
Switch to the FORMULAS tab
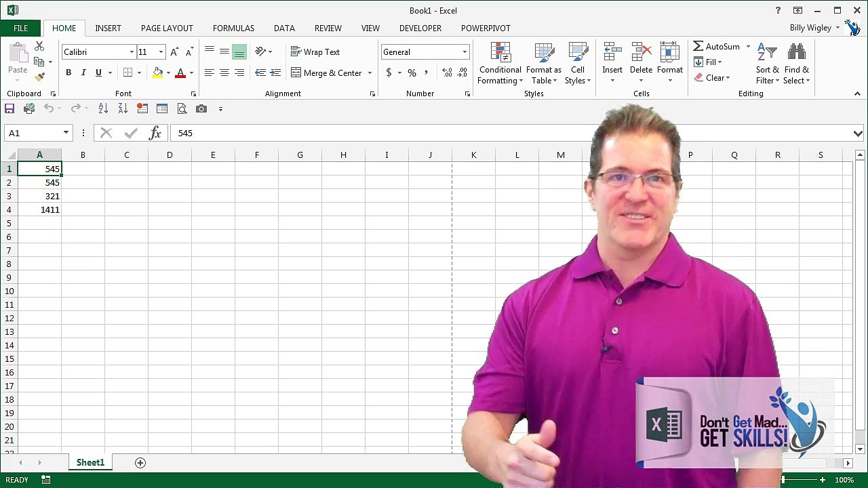233,28
